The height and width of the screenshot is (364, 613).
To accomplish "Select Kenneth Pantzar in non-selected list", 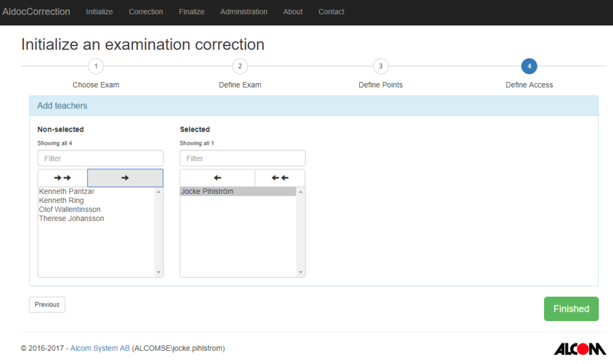I will 66,192.
